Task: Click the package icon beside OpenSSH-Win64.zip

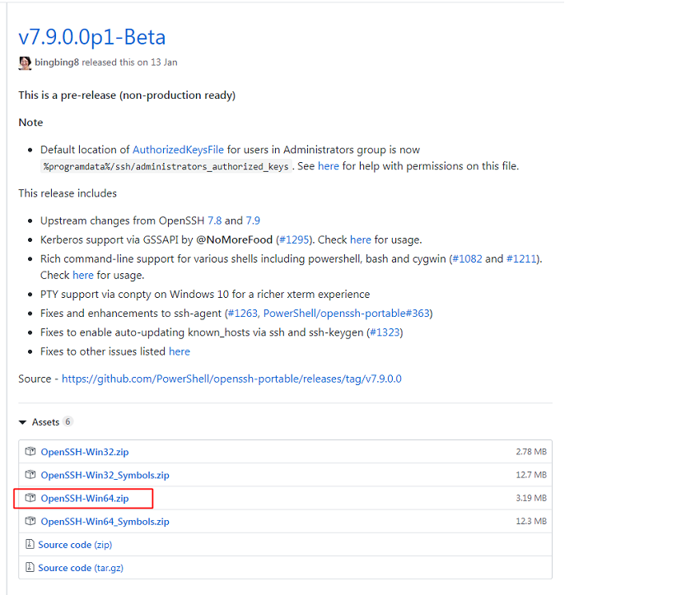Action: (x=30, y=498)
